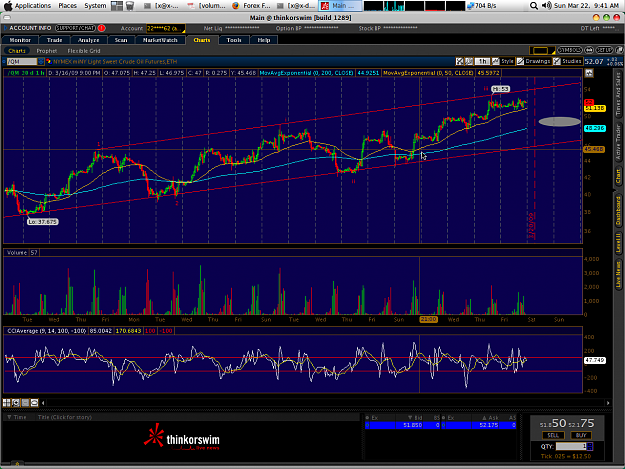Click the QTY input field
625x469 pixels.
(571, 446)
